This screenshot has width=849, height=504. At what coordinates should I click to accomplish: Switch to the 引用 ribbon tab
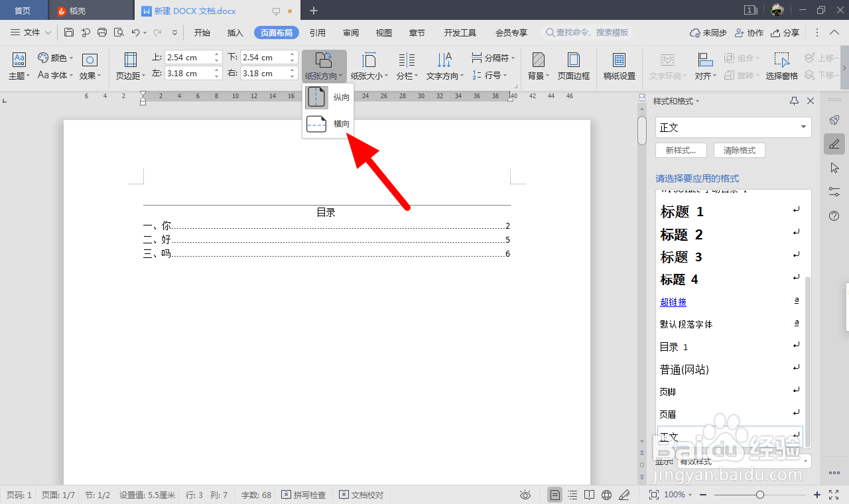pyautogui.click(x=318, y=32)
